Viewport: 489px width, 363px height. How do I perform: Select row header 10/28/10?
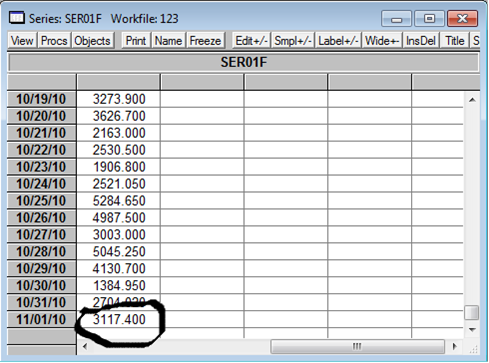coord(42,252)
